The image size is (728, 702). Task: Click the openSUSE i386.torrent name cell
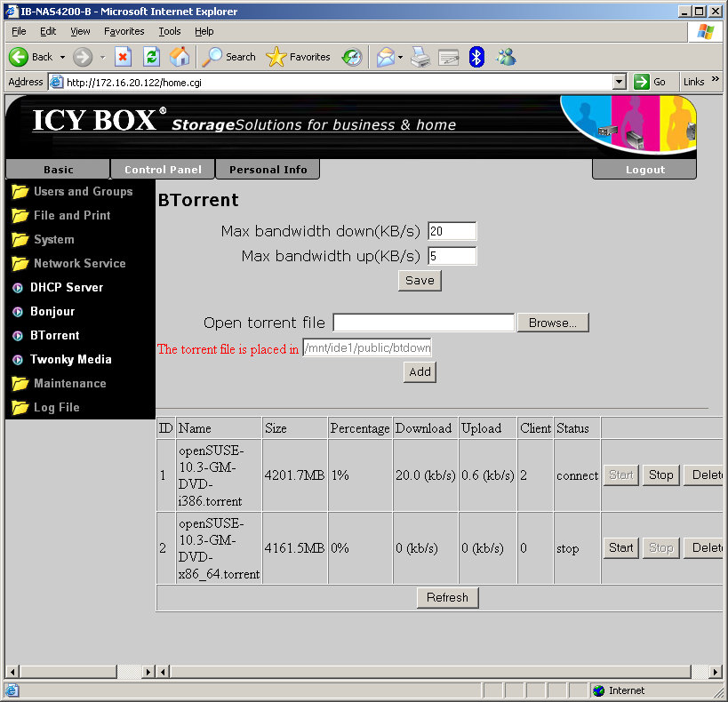[x=220, y=475]
